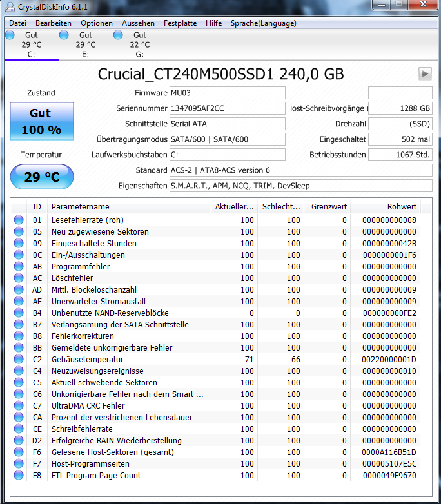Click the next-disk arrow button beside drive title

pos(425,73)
